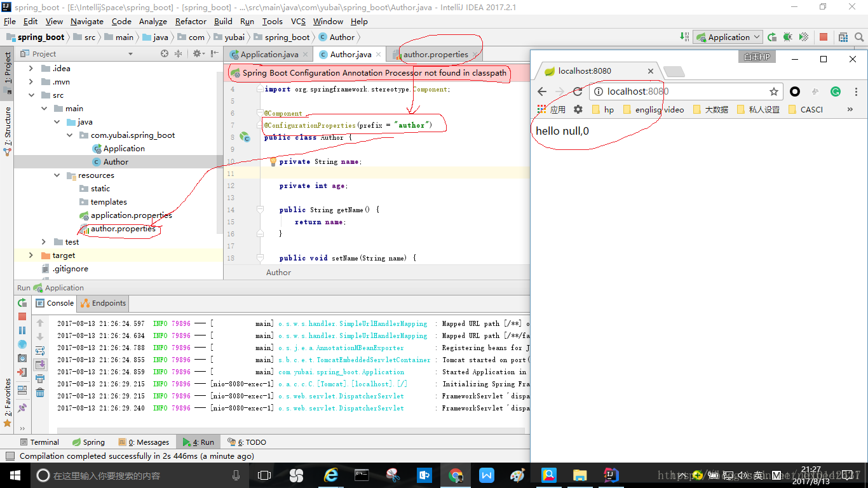Dump threads camera icon in Run panel
This screenshot has height=488, width=868.
(x=22, y=358)
